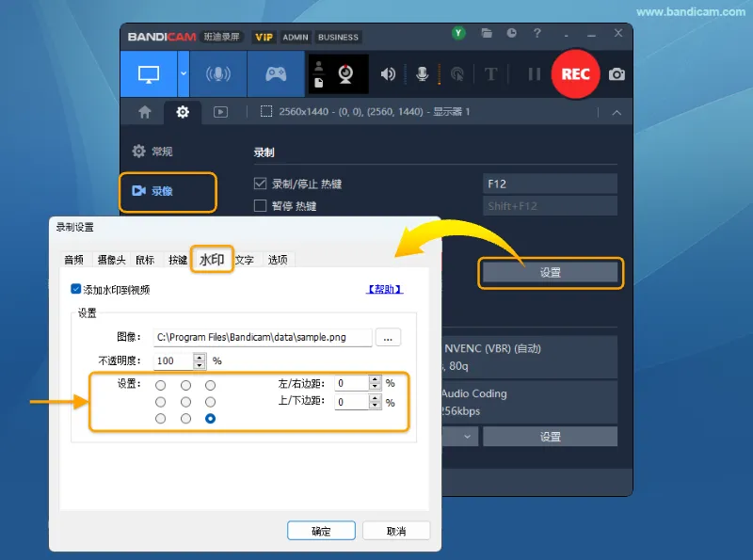Toggle microphone icon in toolbar
This screenshot has width=753, height=560.
pos(422,74)
